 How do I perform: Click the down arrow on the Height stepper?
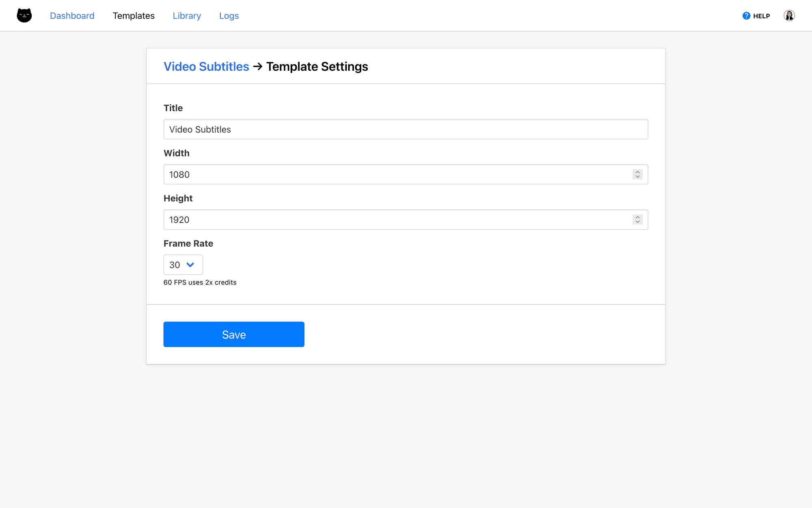[638, 222]
